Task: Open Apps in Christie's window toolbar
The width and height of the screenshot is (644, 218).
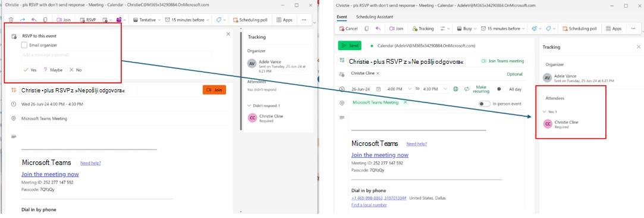Action: point(285,20)
